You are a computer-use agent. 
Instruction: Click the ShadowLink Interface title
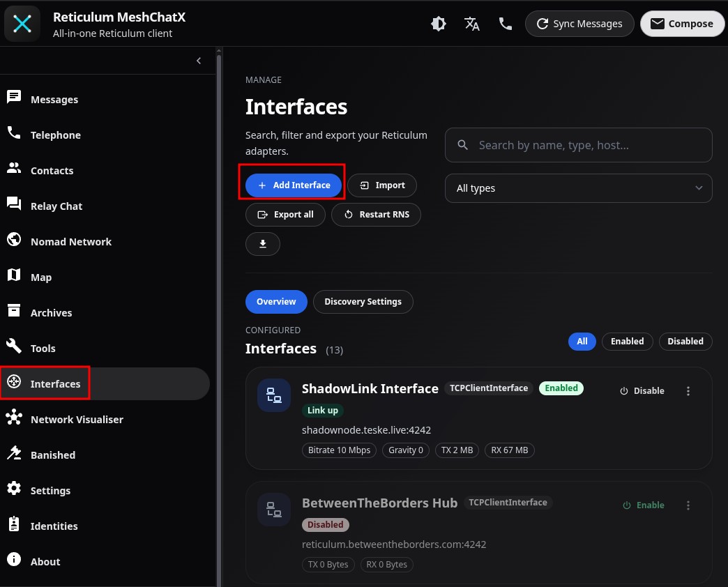[370, 388]
